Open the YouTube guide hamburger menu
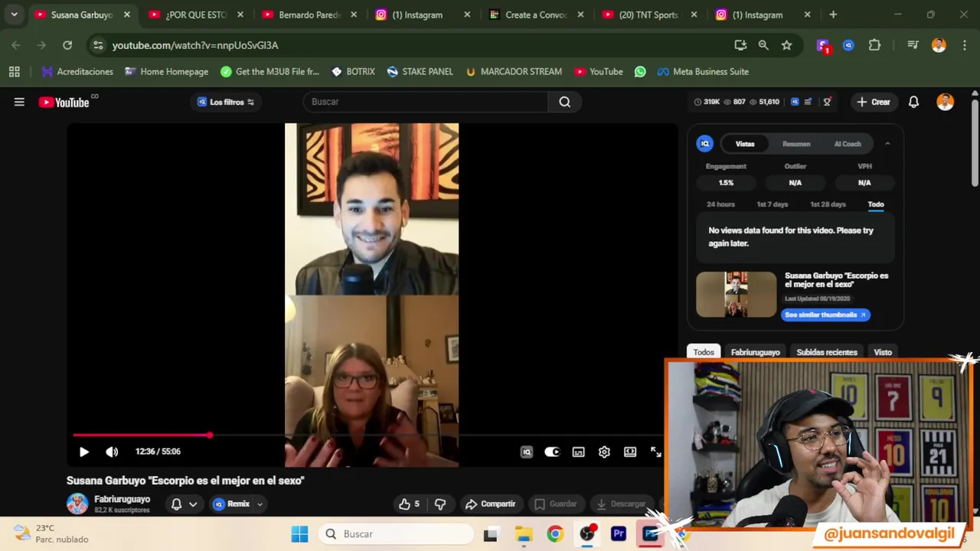The width and height of the screenshot is (980, 551). [x=19, y=102]
